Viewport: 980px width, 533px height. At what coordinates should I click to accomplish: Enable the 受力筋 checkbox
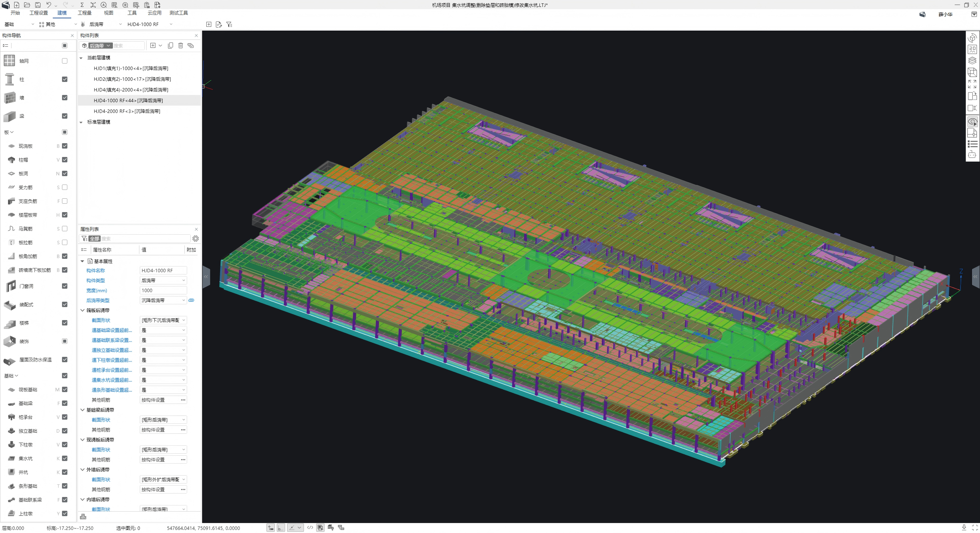pyautogui.click(x=65, y=187)
